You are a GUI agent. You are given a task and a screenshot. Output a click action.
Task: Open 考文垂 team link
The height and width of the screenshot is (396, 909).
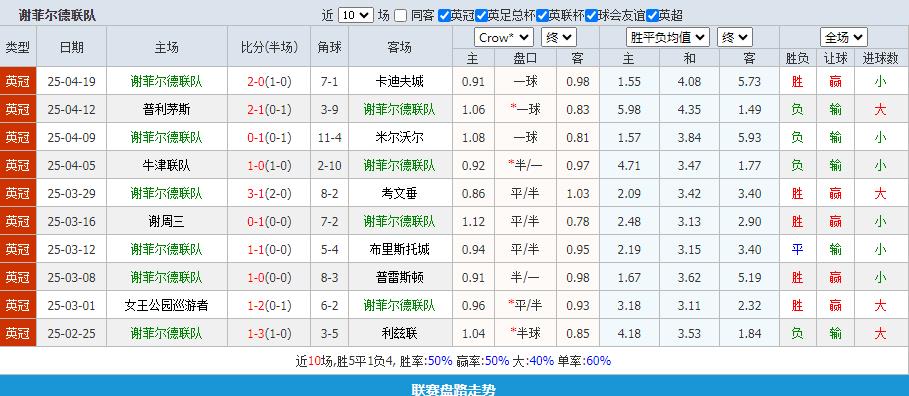399,193
